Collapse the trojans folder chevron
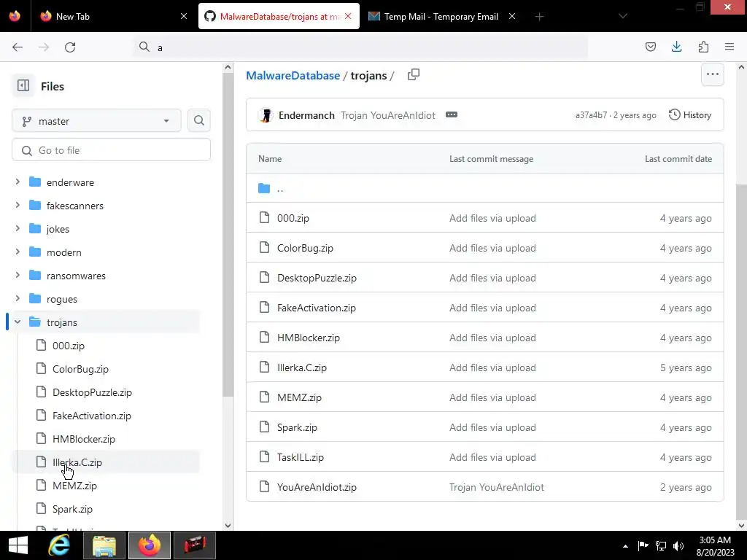This screenshot has height=560, width=747. tap(18, 322)
